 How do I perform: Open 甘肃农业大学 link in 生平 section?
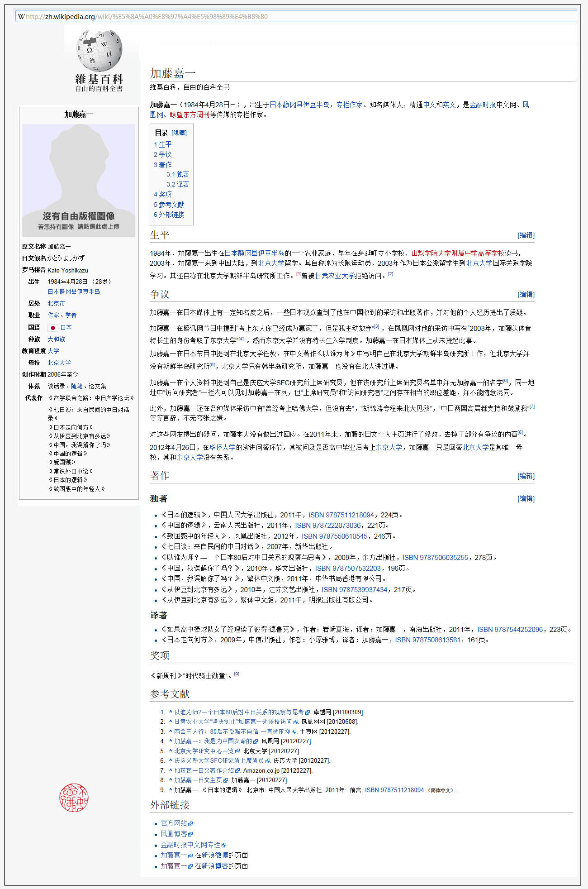(x=335, y=276)
